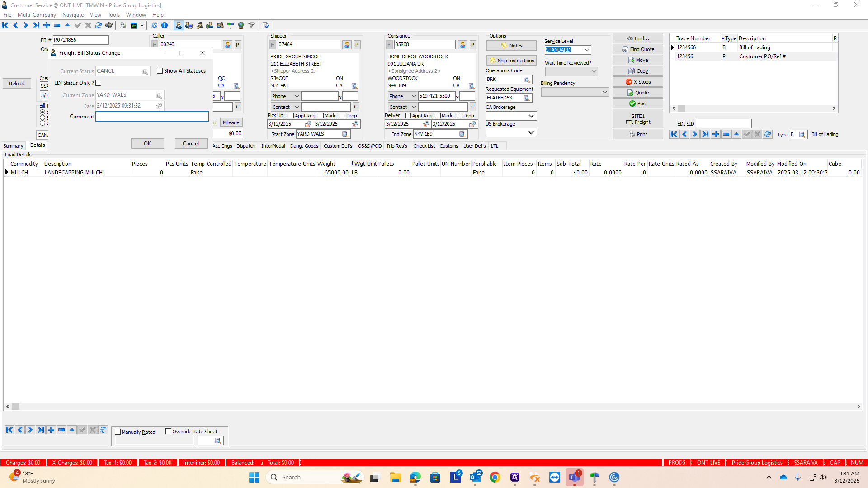The image size is (868, 488).
Task: Click Current Zone lookup icon in dialog
Action: (x=159, y=95)
